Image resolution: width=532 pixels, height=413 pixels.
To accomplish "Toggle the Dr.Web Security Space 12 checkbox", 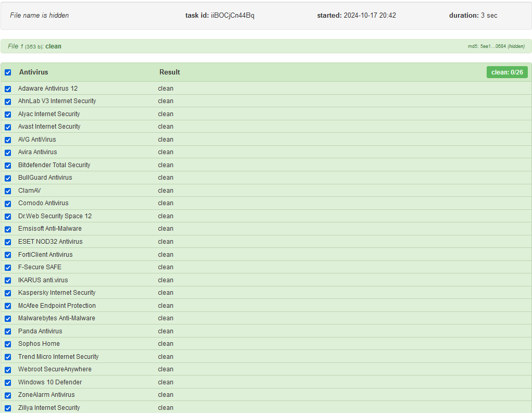I will tap(8, 216).
